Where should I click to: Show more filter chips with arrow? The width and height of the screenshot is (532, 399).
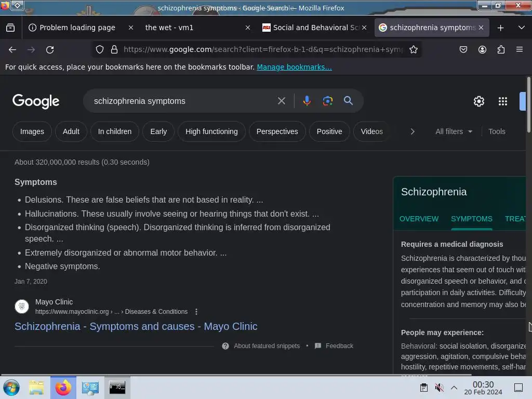pyautogui.click(x=412, y=131)
